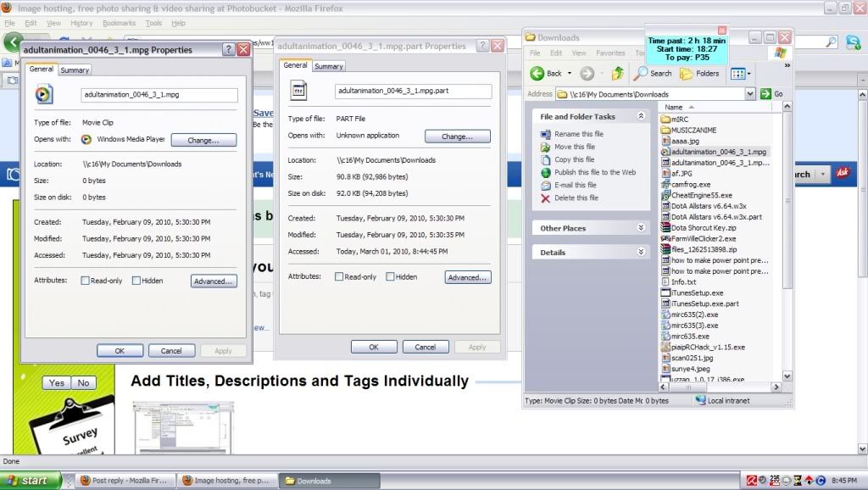Click Advanced button in mpg.part Properties
Screen dimensions: 868x490
coord(468,277)
